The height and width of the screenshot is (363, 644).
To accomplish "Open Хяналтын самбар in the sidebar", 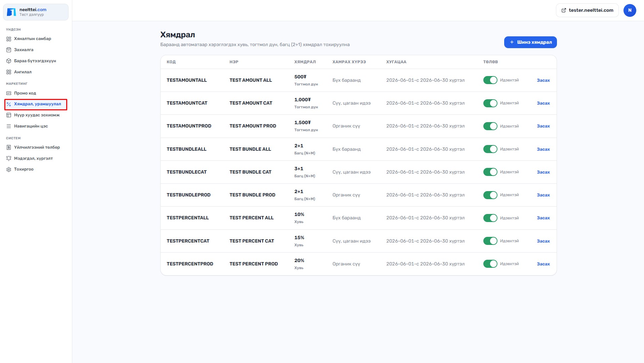I will 36,39.
